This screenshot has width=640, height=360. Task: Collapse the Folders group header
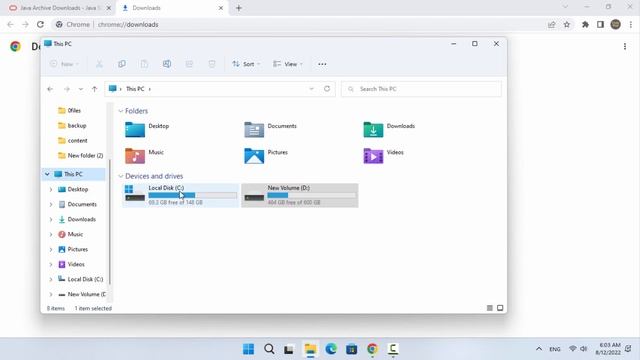(x=121, y=111)
